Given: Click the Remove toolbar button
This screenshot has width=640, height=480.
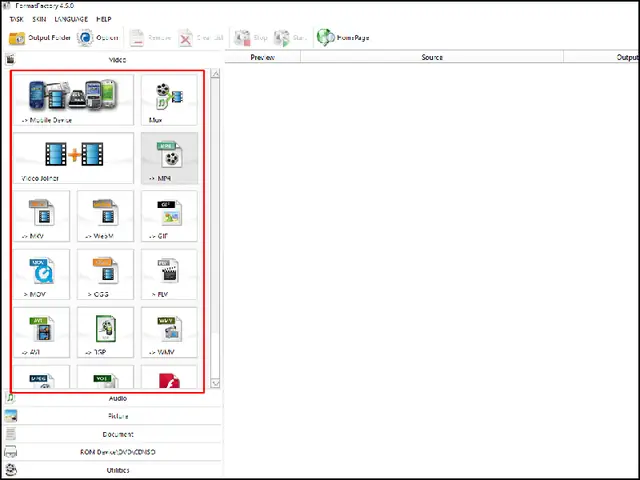Looking at the screenshot, I should (150, 38).
